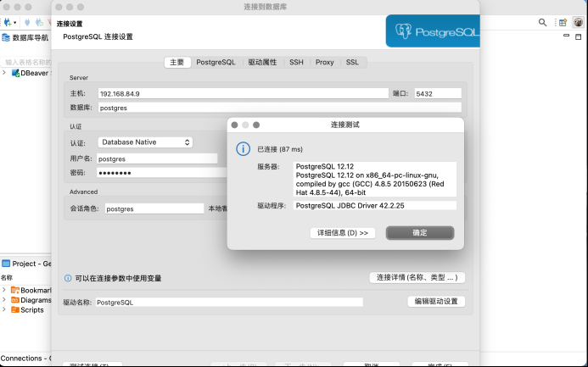Open the new connection dropdown arrow
Viewport: 588px width, 367px height.
pyautogui.click(x=14, y=23)
